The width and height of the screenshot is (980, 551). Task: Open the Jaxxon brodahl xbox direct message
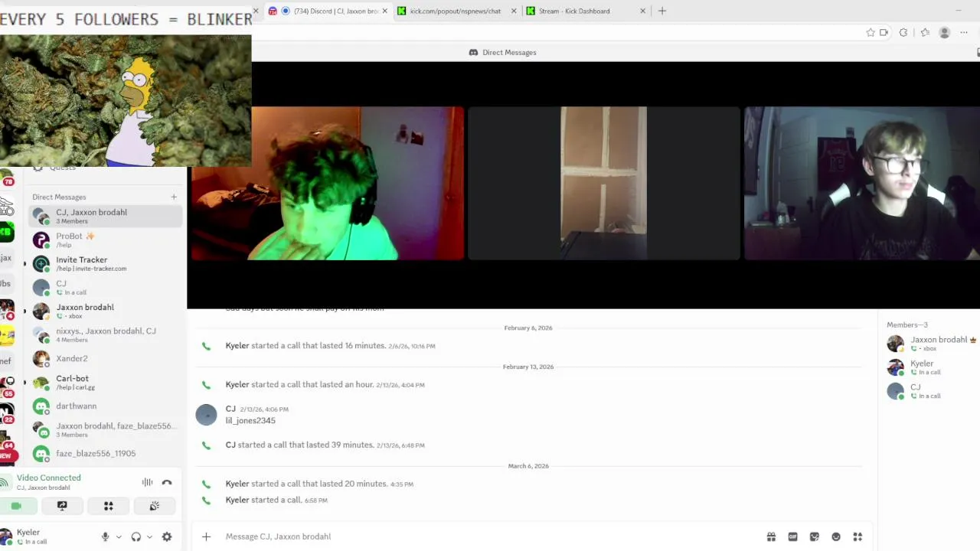(106, 311)
